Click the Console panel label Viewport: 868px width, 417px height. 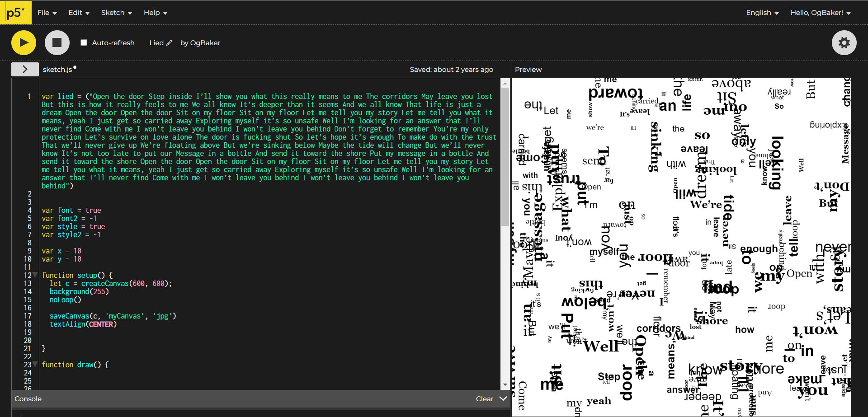click(28, 399)
